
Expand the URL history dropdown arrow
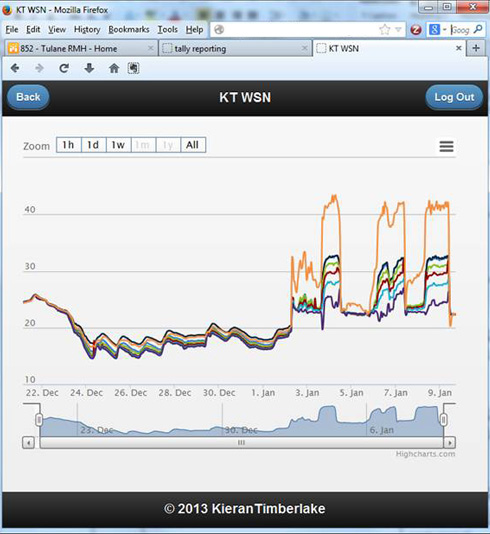(x=398, y=30)
